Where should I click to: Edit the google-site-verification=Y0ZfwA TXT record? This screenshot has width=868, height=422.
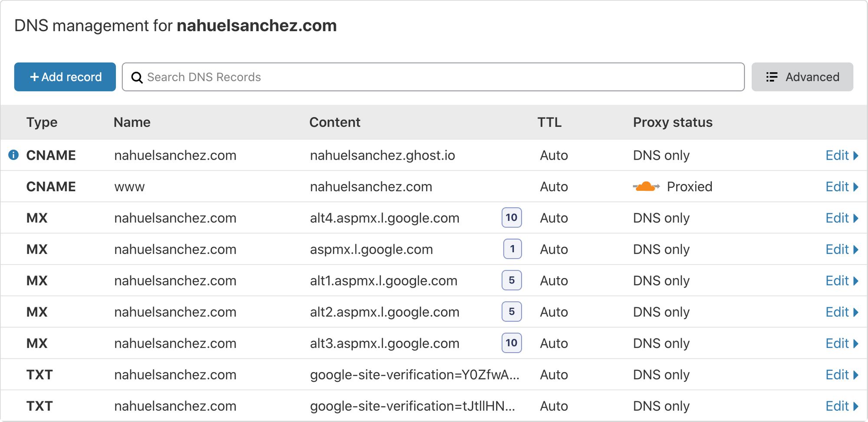pos(841,375)
